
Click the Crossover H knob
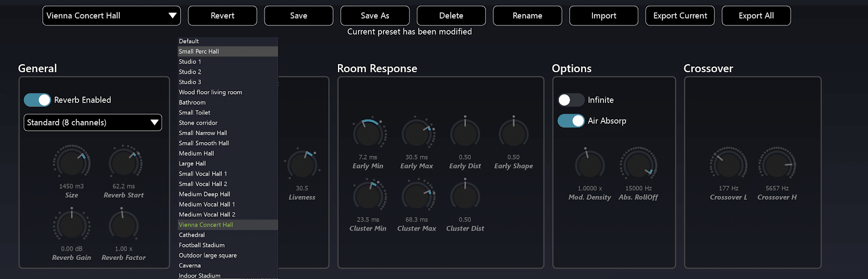777,164
